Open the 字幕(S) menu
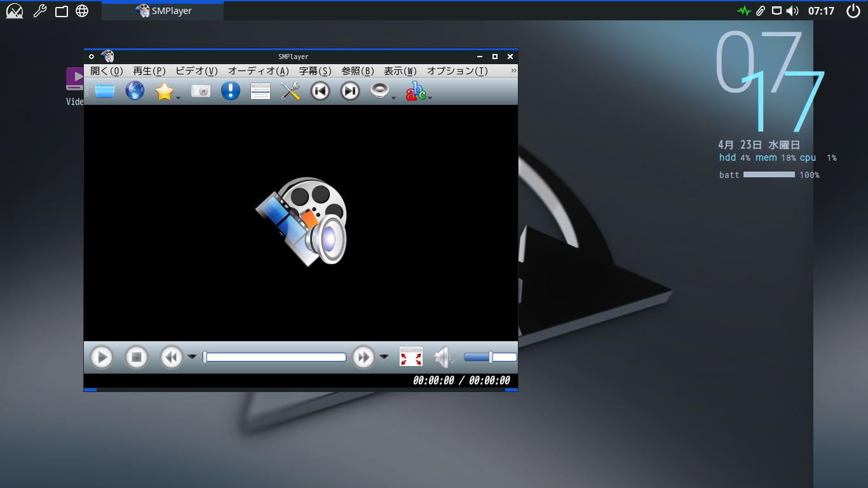Viewport: 868px width, 488px height. 315,71
